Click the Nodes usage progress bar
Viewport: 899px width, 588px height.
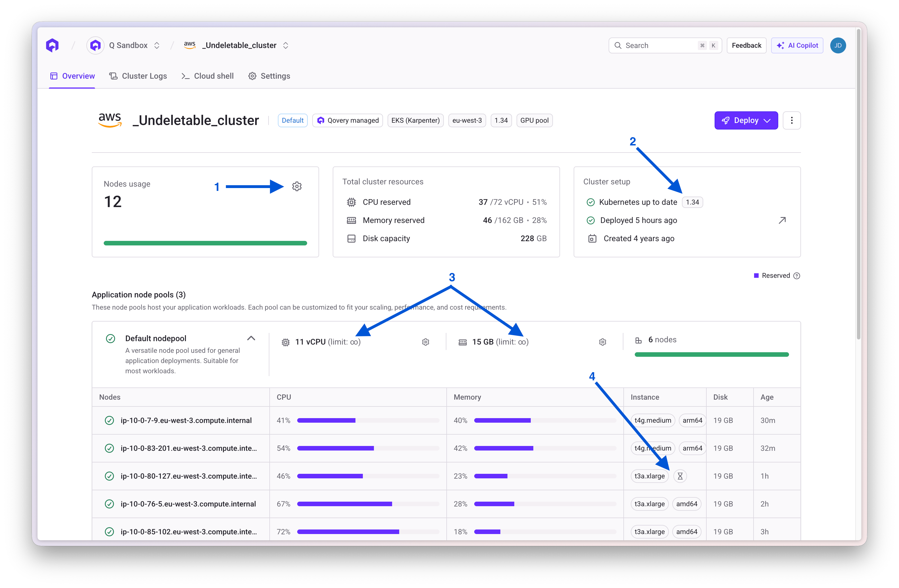click(x=205, y=243)
